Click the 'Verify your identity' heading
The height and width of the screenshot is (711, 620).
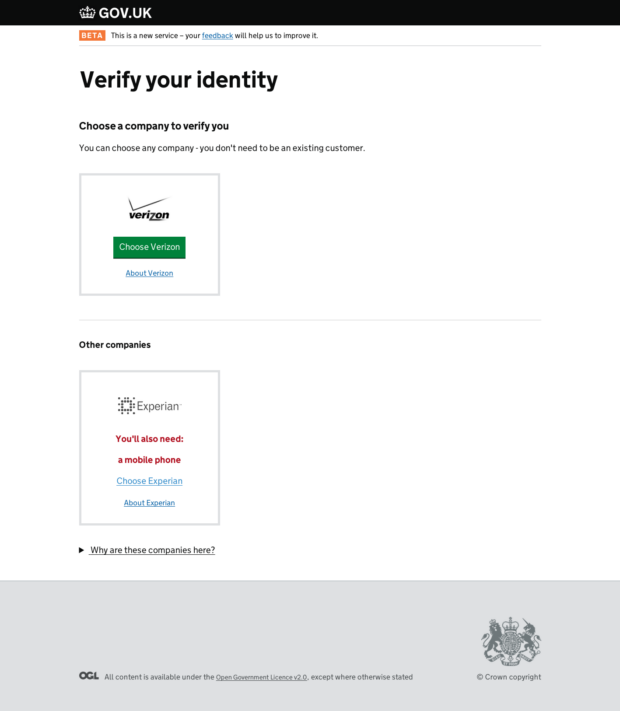tap(179, 80)
